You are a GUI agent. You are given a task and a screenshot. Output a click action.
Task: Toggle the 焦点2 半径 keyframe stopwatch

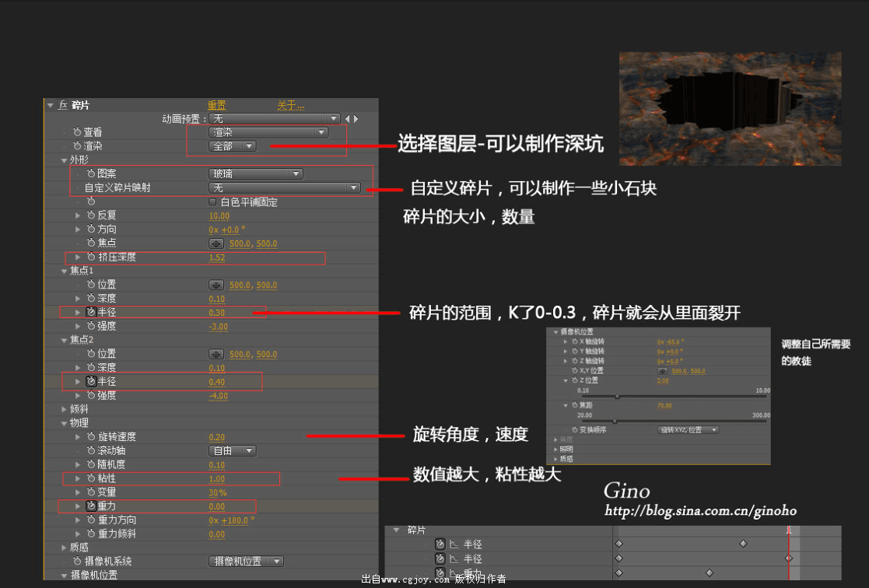[91, 381]
